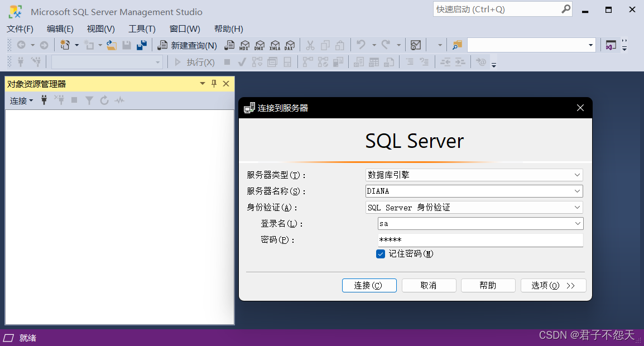
Task: Open the Find combo box dropdown in toolbar
Action: pos(590,45)
